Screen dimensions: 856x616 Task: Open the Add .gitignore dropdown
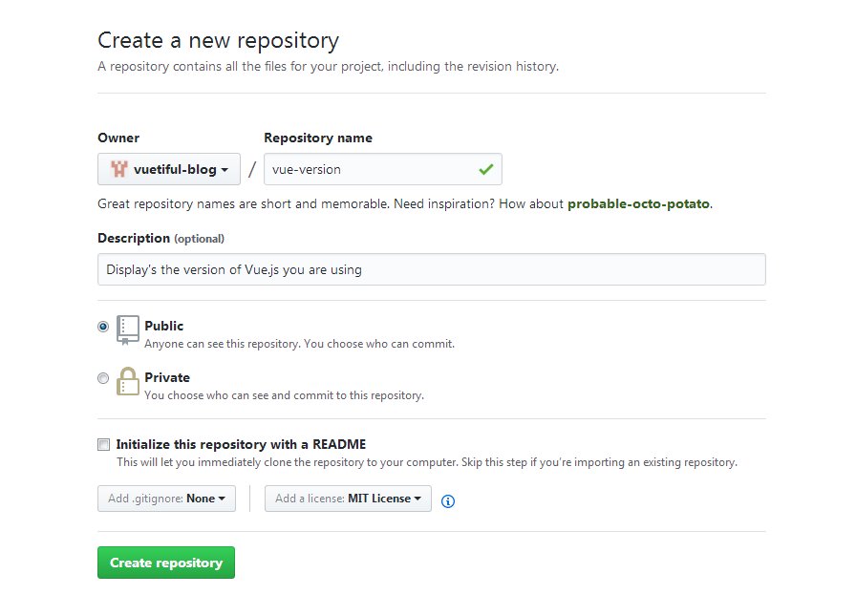(x=166, y=499)
